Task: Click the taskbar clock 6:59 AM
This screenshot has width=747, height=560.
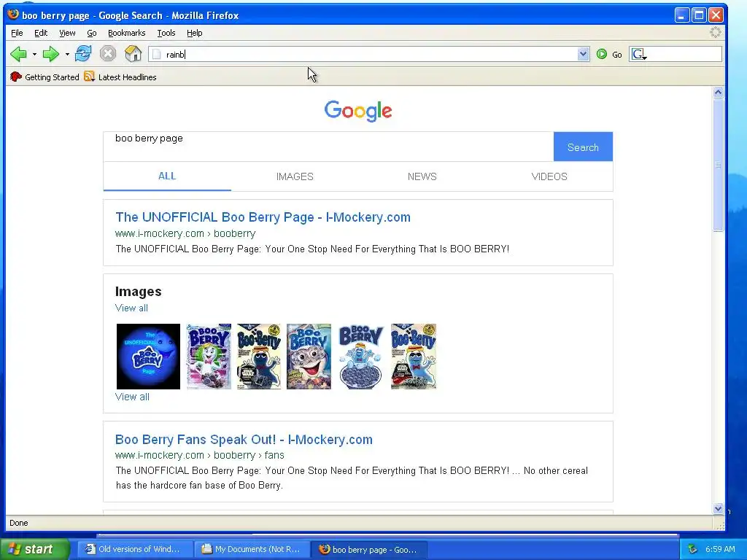Action: 720,549
